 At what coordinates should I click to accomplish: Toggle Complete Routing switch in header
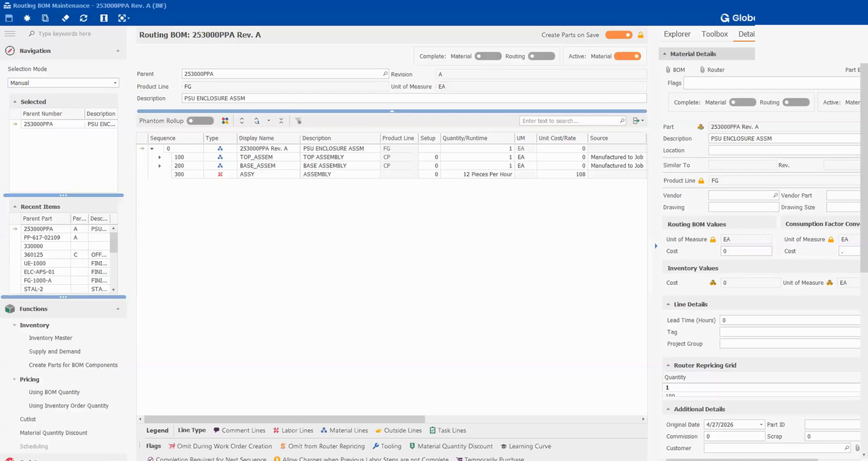pos(541,56)
